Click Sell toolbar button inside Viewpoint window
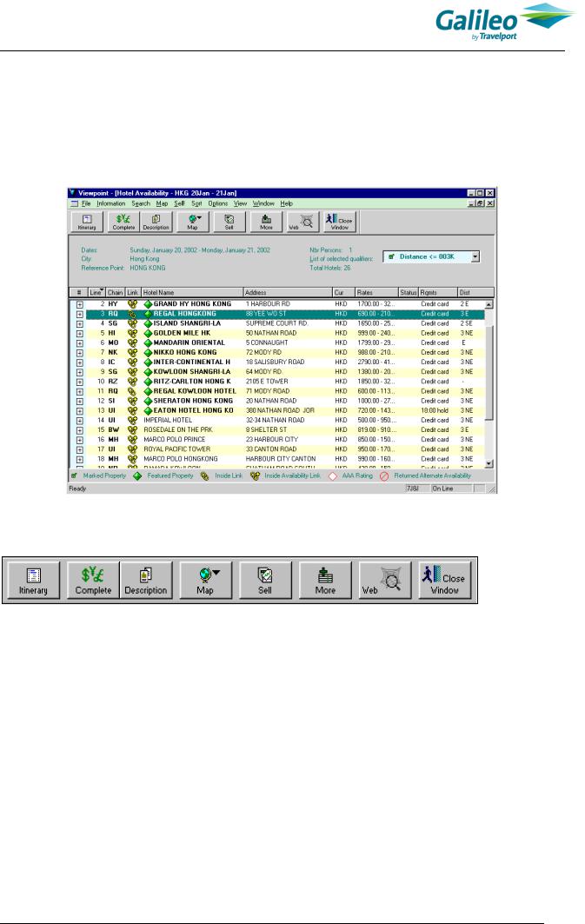The image size is (585, 924). (229, 222)
